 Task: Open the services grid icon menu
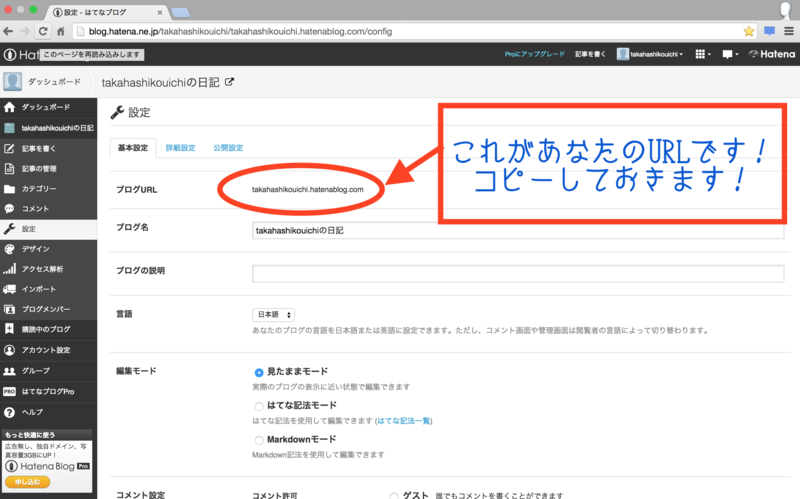703,54
